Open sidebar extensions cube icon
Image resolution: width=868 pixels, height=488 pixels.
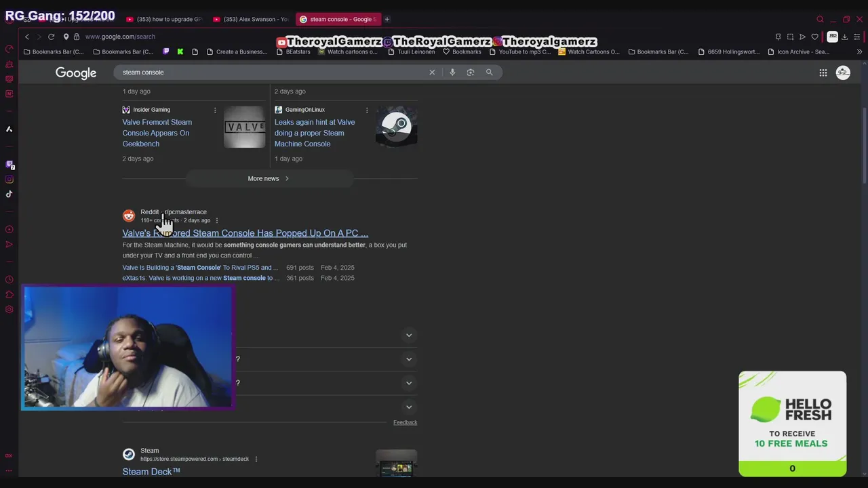click(x=9, y=295)
